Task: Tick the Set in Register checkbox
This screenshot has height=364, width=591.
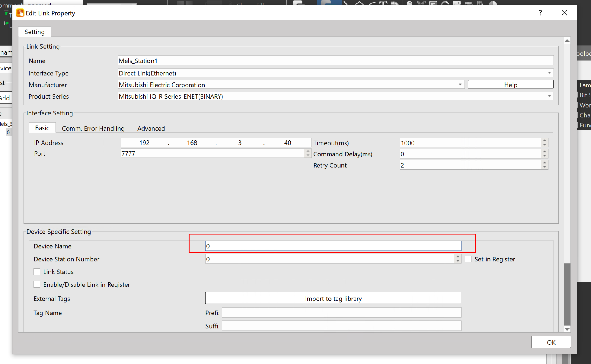Action: point(468,259)
